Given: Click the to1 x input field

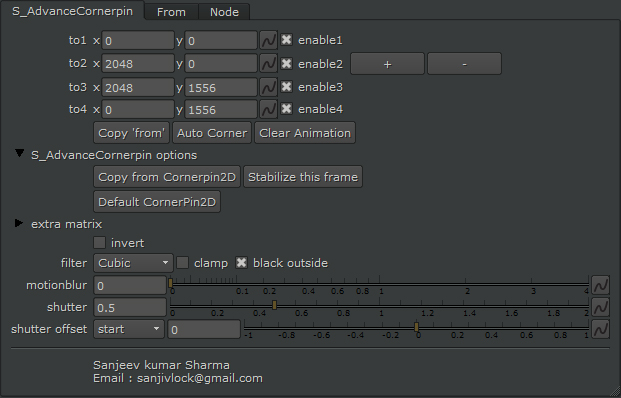Looking at the screenshot, I should 138,40.
